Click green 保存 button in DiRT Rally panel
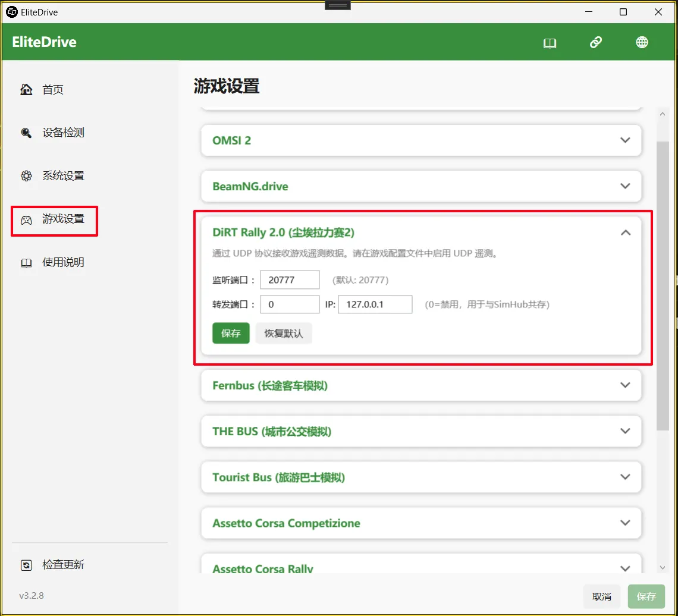 point(231,334)
